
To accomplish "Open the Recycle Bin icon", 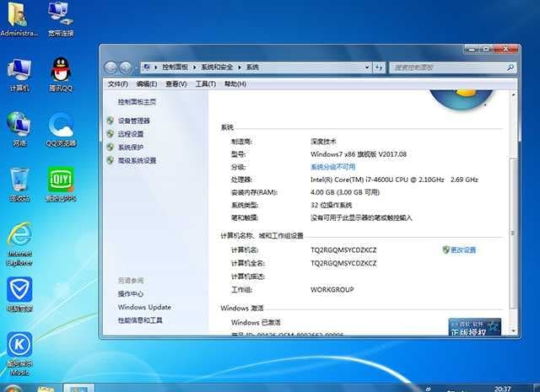I will coord(19,185).
